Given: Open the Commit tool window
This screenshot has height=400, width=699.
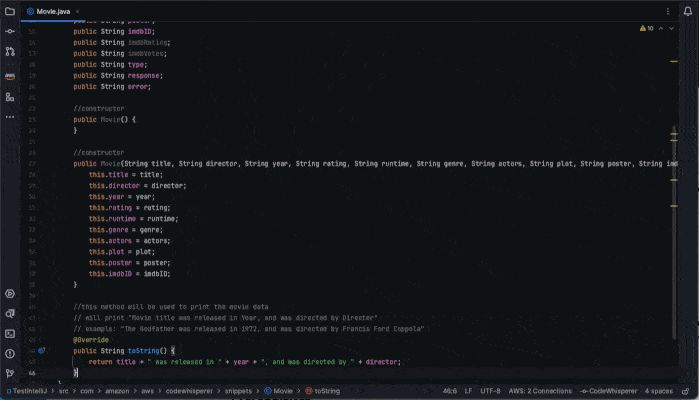Looking at the screenshot, I should (10, 32).
